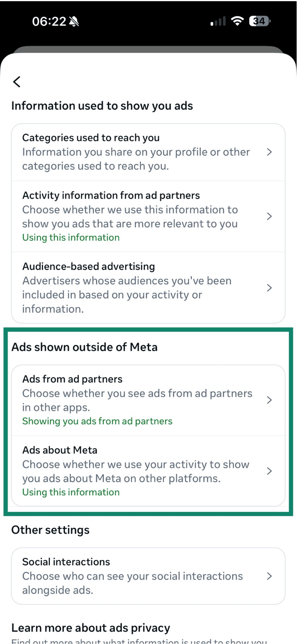Tap the battery indicator icon
Screen dimensions: 297x644
coord(260,21)
